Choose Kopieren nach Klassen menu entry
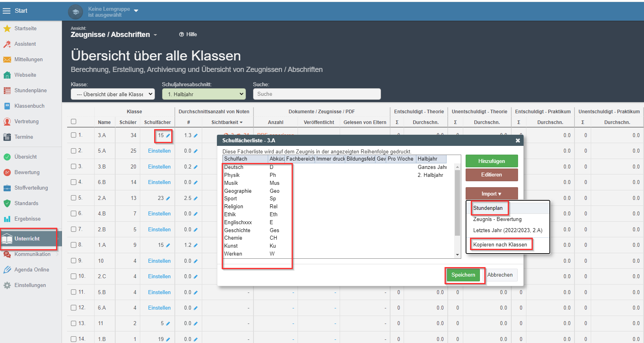This screenshot has width=644, height=343. pos(500,245)
